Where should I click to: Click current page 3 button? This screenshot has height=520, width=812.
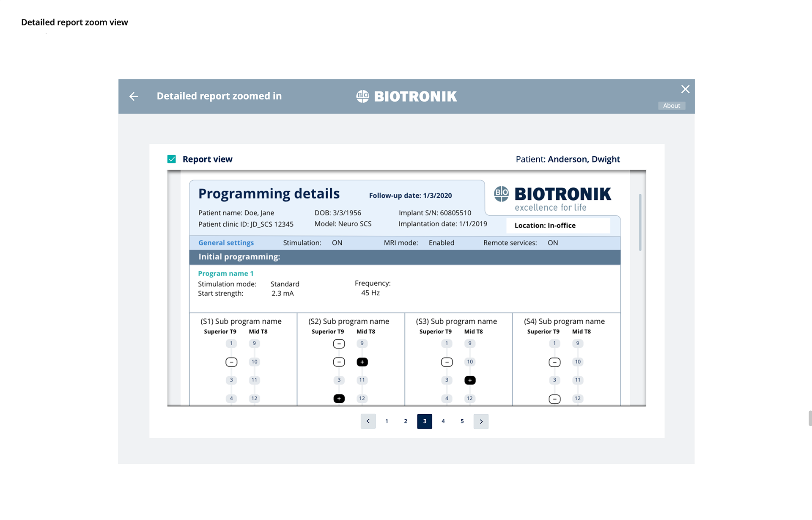(425, 421)
